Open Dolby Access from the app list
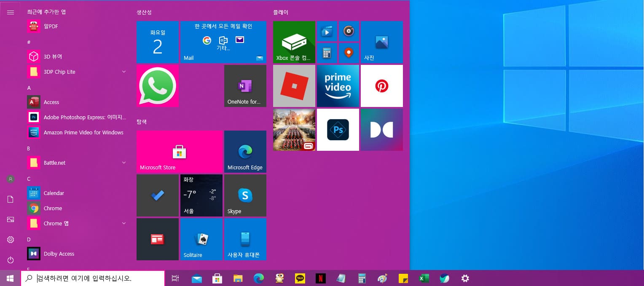This screenshot has height=286, width=644. tap(77, 254)
